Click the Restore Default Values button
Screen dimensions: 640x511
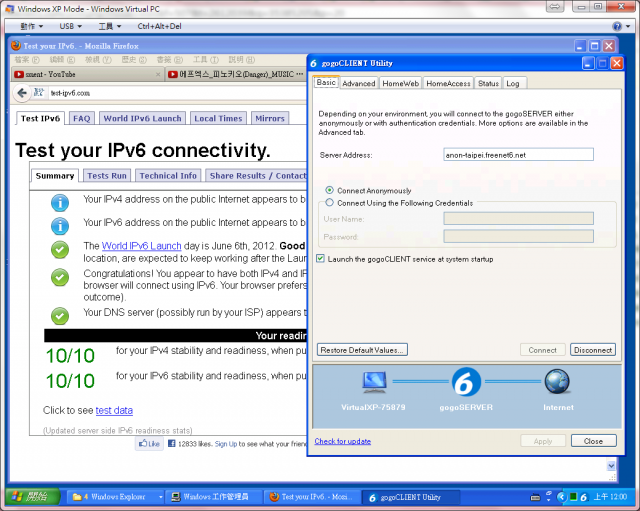[x=362, y=350]
